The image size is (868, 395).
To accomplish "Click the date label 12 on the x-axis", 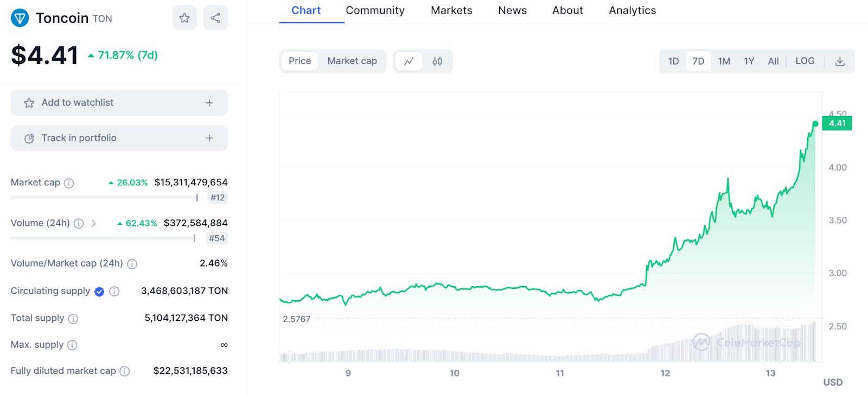I will (665, 373).
